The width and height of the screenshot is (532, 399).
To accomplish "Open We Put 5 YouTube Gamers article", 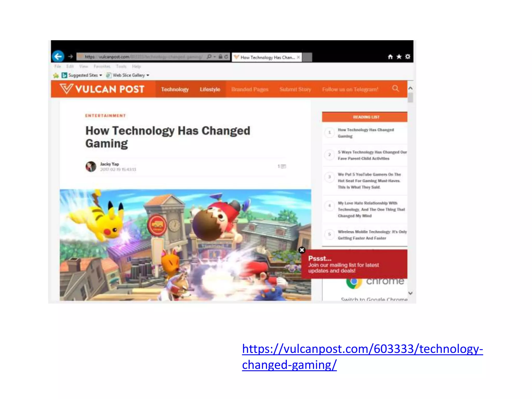I will 369,181.
